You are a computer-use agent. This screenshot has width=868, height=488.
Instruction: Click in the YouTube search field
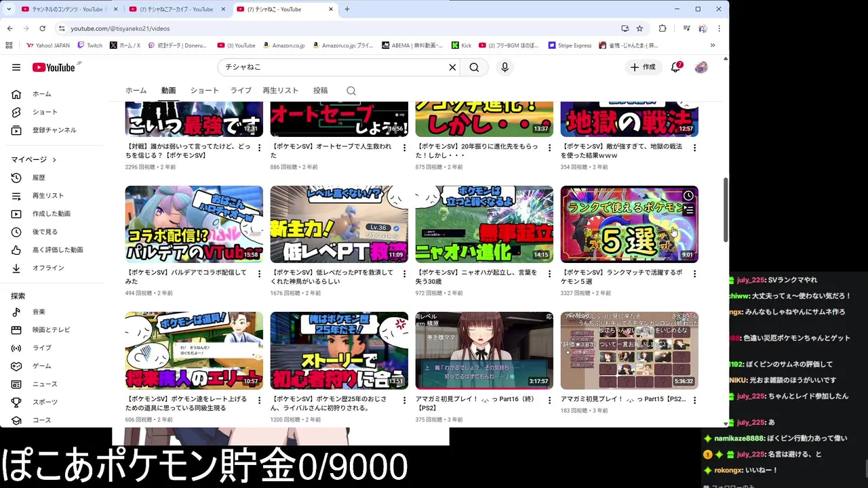coord(335,67)
